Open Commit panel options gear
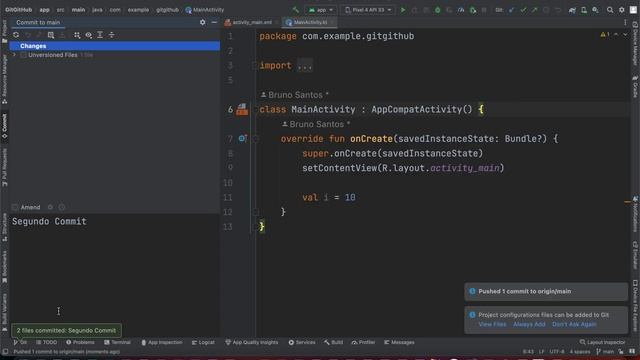 coord(202,22)
